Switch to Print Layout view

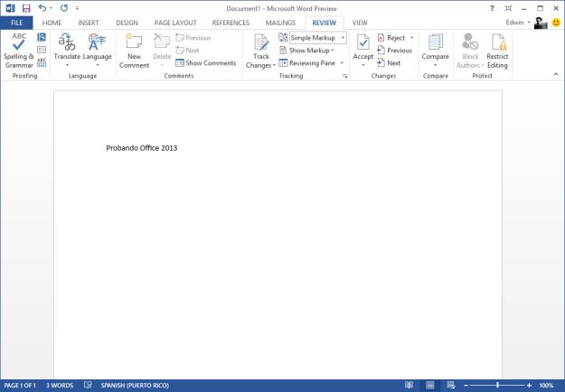[x=430, y=385]
